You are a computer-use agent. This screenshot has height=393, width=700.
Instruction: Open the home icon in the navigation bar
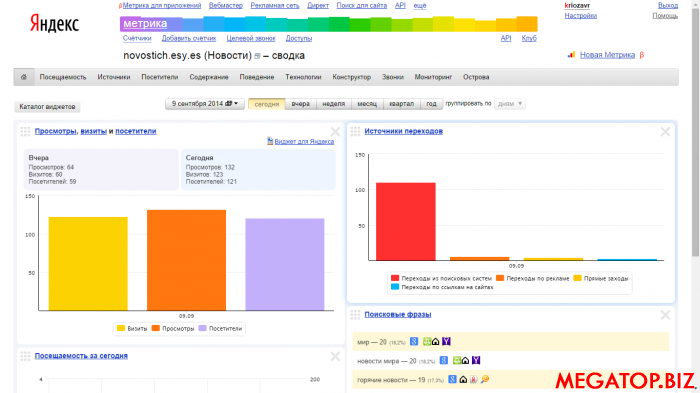(x=24, y=77)
